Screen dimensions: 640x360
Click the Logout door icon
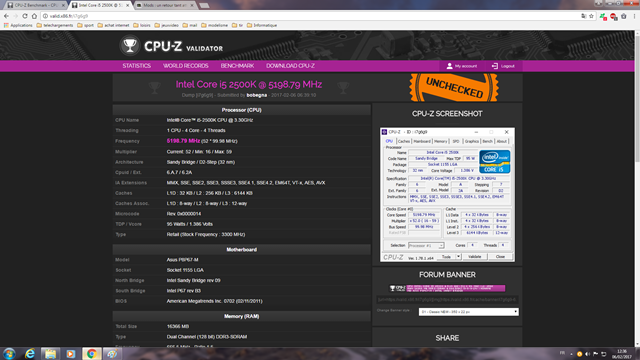click(x=494, y=66)
